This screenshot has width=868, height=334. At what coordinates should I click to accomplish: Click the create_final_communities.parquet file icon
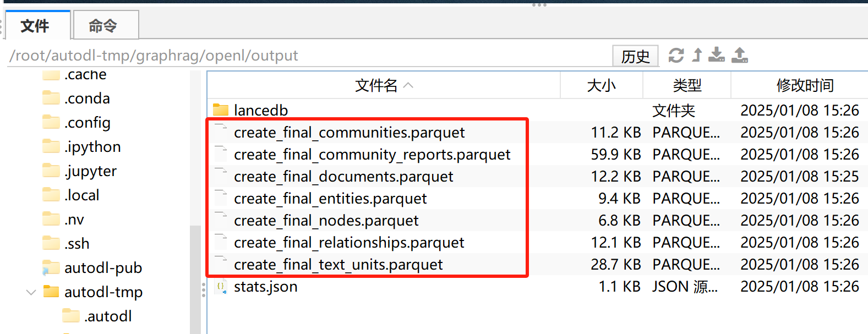(221, 132)
